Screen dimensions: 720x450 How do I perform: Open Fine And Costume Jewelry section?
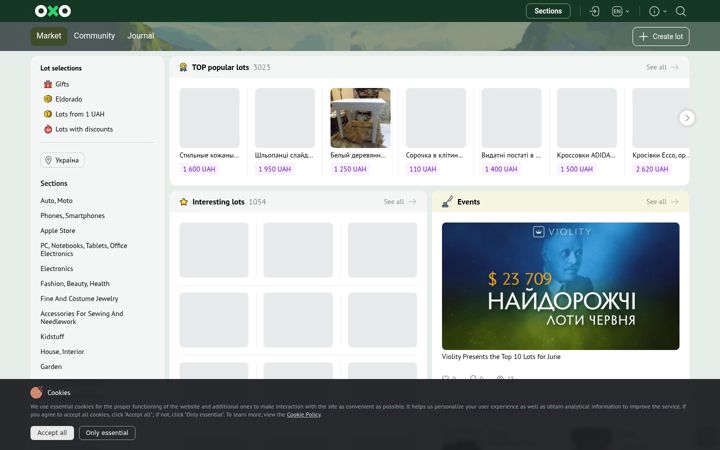(79, 299)
